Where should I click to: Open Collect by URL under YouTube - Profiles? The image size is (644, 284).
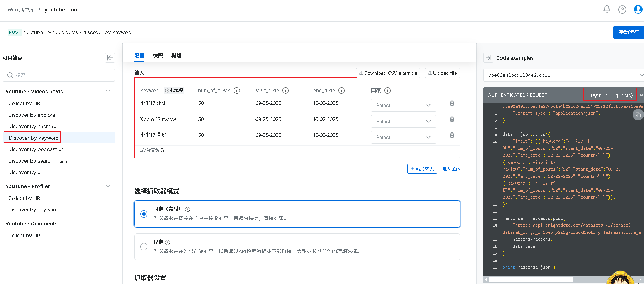25,198
